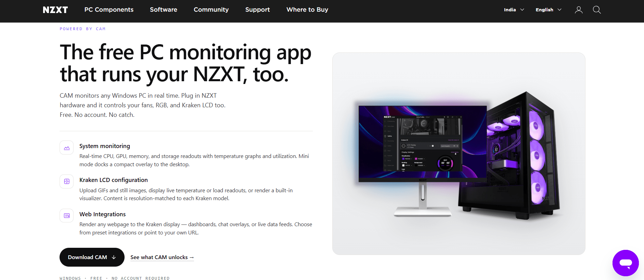Screen dimensions: 644x280
Task: Go to Where to Buy
Action: pos(307,10)
